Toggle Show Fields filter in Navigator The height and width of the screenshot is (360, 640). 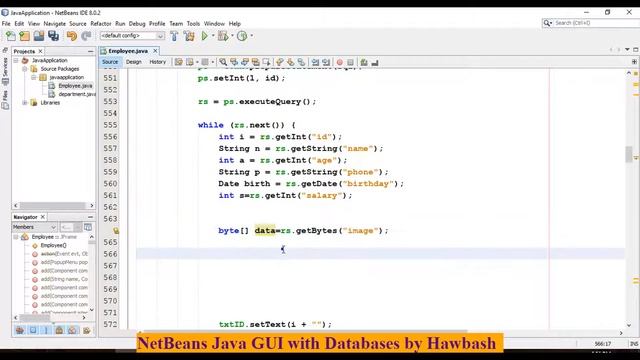pyautogui.click(x=33, y=330)
